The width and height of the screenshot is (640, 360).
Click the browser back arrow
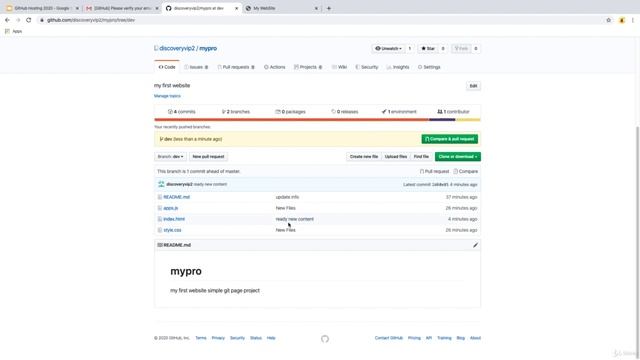point(7,20)
